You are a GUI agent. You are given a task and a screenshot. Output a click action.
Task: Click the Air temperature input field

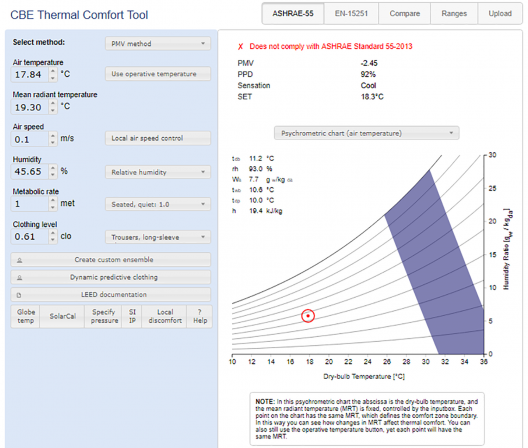[30, 74]
